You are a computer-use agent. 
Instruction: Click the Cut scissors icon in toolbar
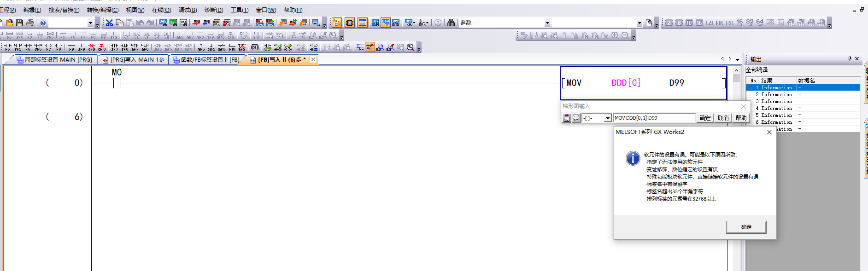[109, 23]
